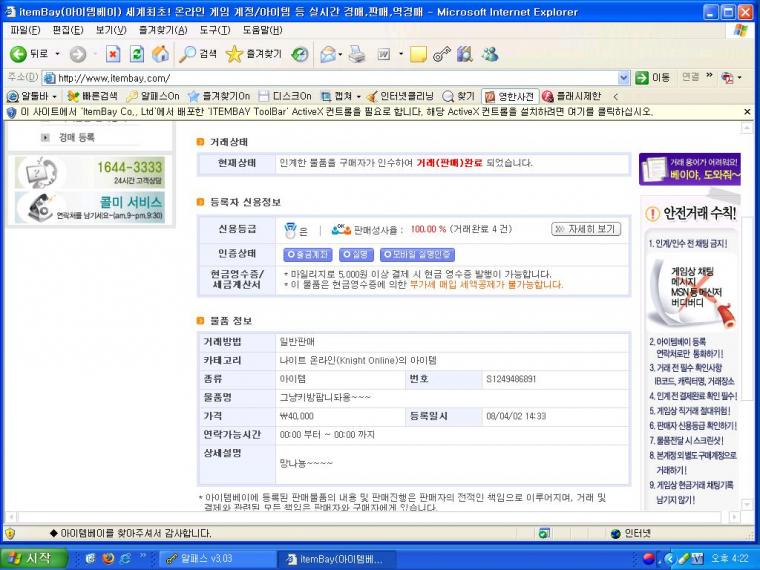
Task: Open the 편집(E) menu
Action: pyautogui.click(x=68, y=30)
